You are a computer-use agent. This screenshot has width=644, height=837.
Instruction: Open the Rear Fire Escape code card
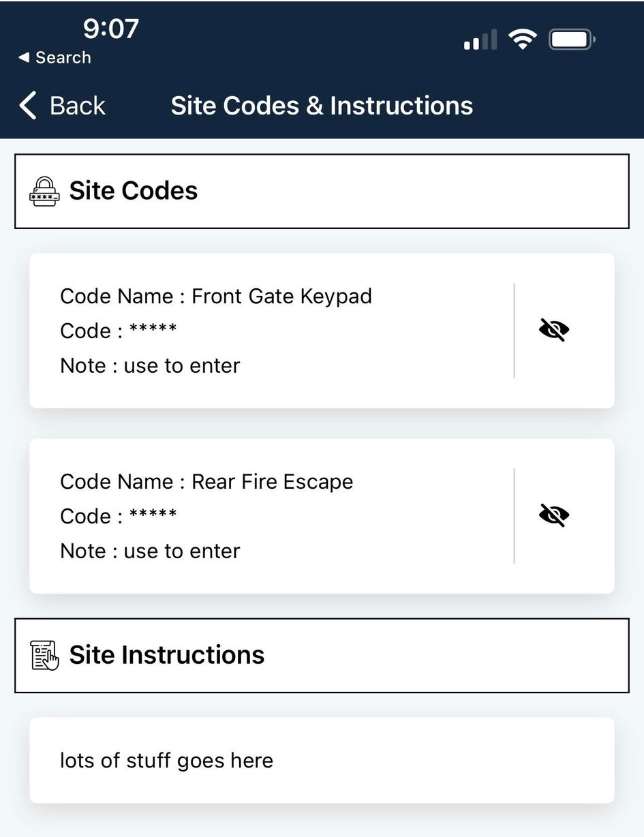(x=322, y=516)
